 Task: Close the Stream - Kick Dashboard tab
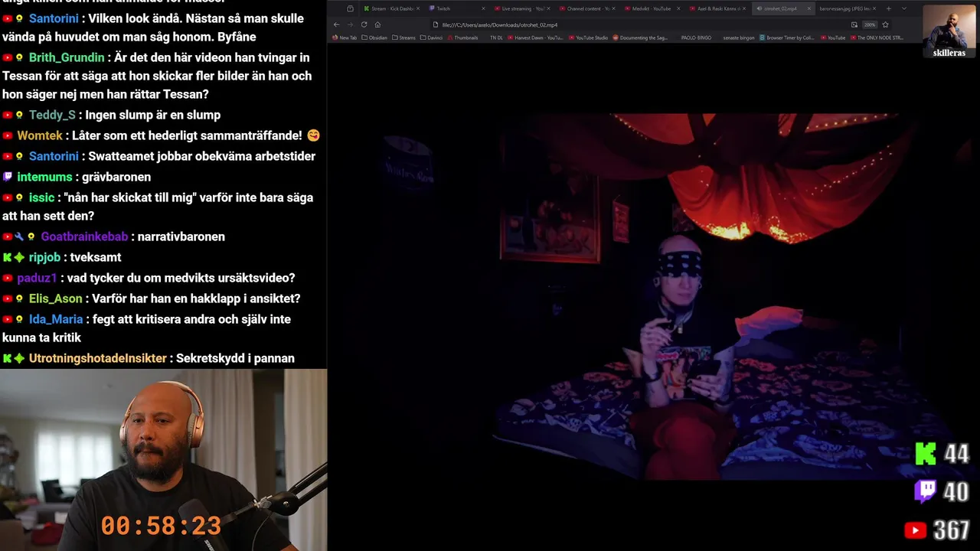pyautogui.click(x=418, y=8)
